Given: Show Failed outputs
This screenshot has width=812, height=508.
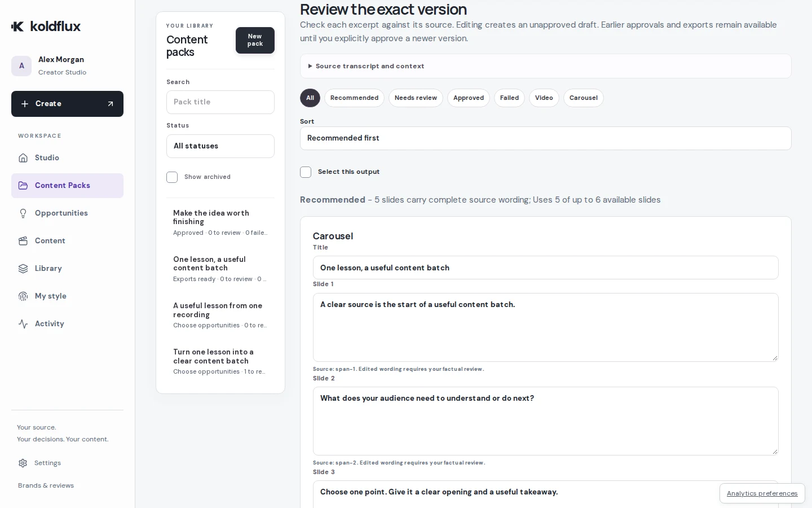Looking at the screenshot, I should (509, 98).
